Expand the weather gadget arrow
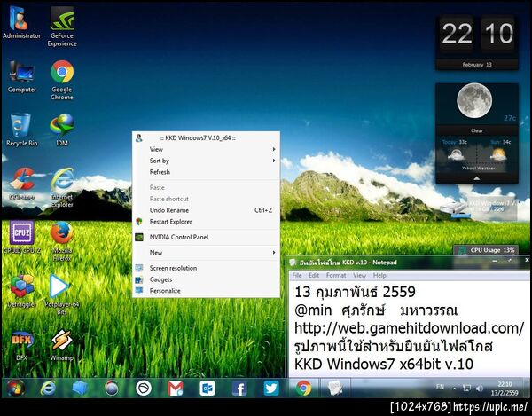 477,177
